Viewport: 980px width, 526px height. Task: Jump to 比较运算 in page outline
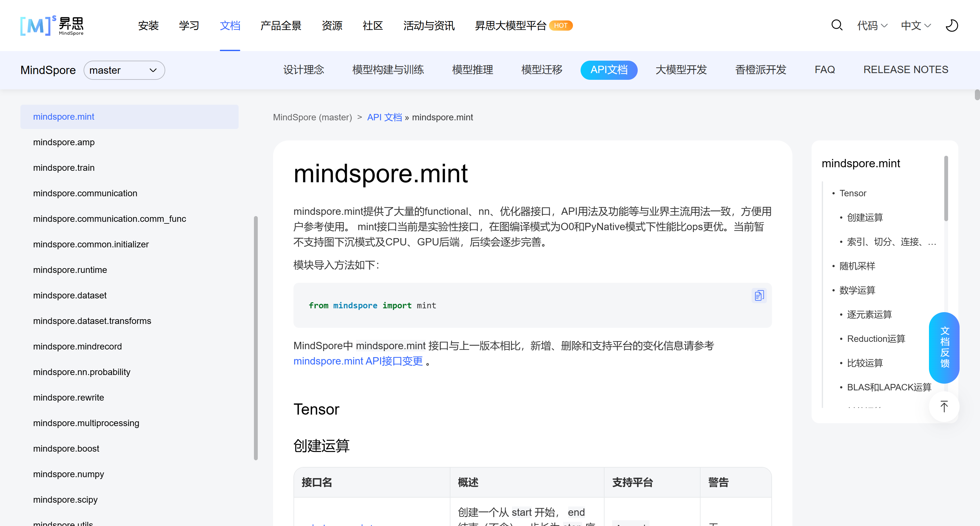point(865,363)
